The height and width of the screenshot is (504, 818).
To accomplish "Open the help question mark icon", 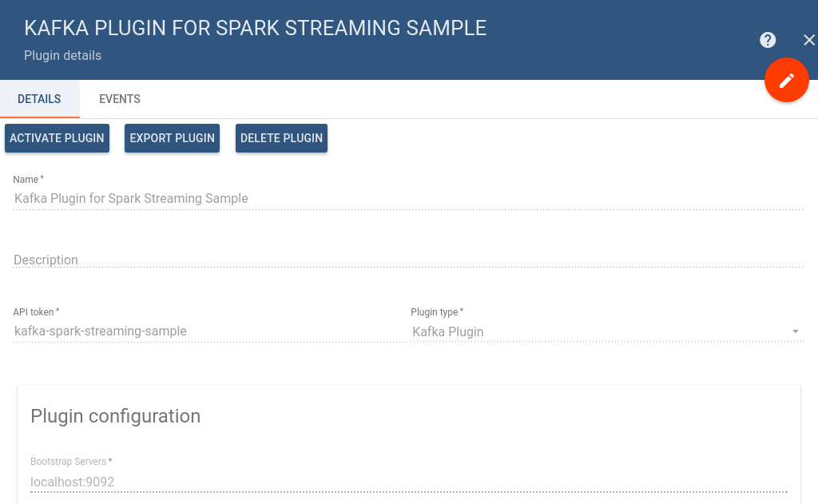I will [x=768, y=40].
